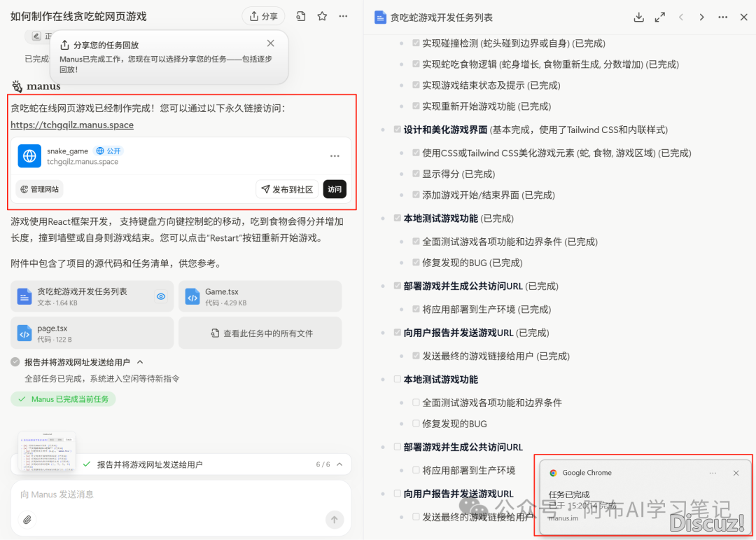
Task: Open the three-dot menu in document panel header
Action: 722,18
